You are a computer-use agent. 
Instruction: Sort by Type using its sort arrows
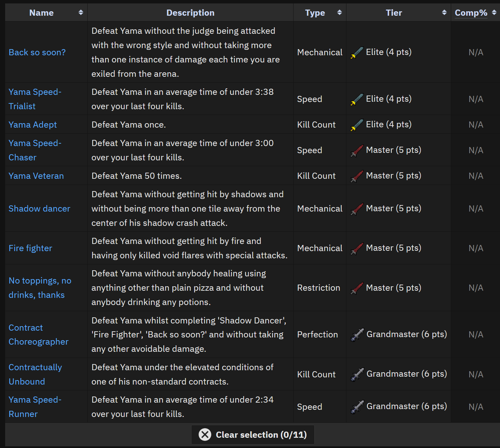[339, 13]
